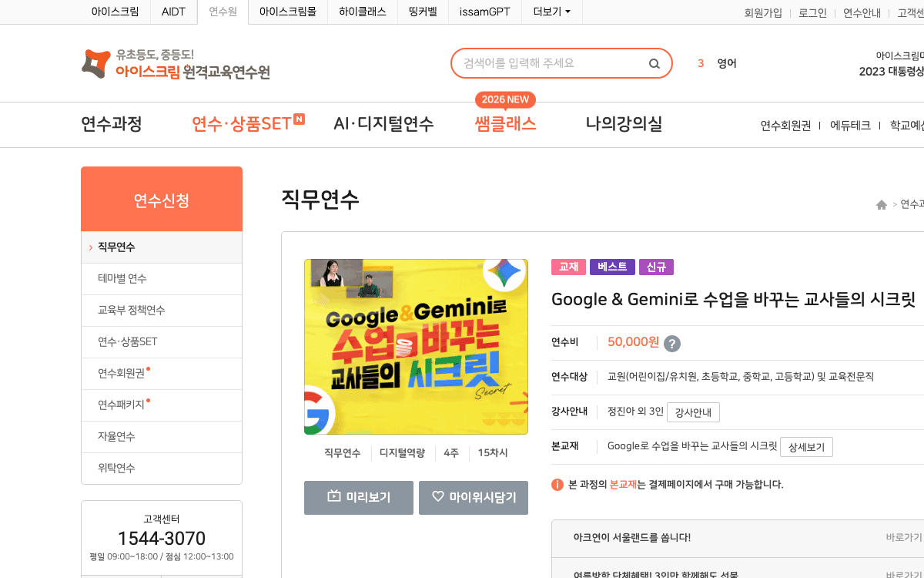The image size is (924, 578).
Task: Click 바로가기 beside the 서울랜드 banner
Action: (x=904, y=538)
